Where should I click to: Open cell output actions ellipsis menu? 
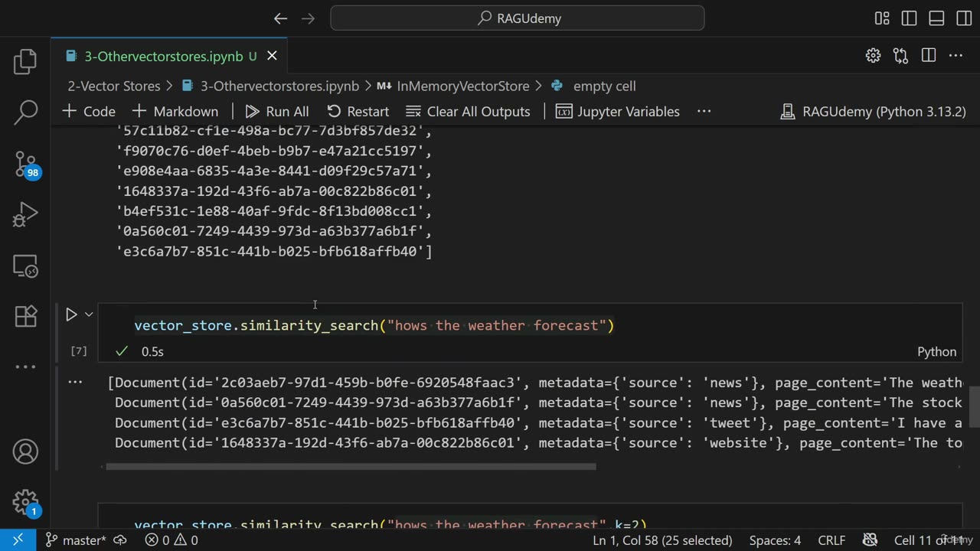click(75, 381)
